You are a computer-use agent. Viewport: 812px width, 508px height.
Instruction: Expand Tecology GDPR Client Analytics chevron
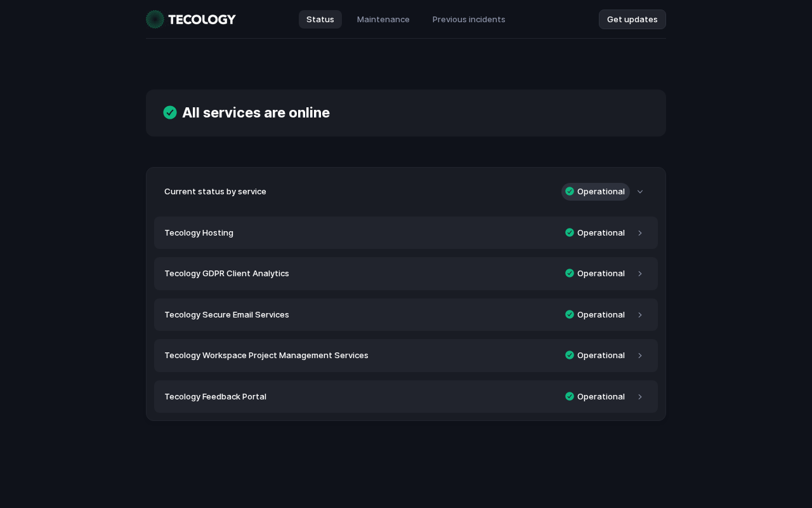640,274
